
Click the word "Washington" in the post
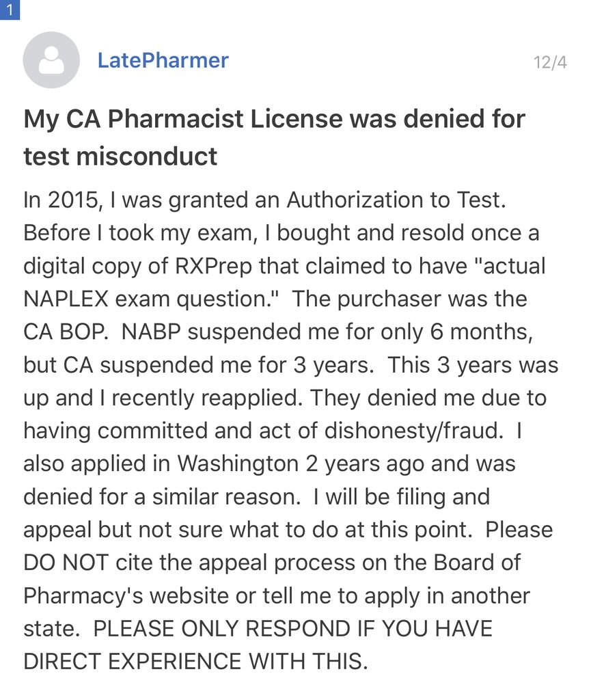pos(238,463)
